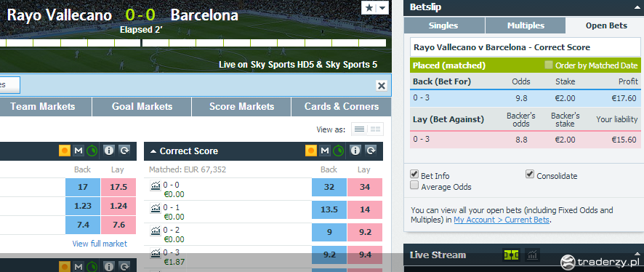Open the 0 - 0 price chart icon
The width and height of the screenshot is (644, 272).
pos(156,185)
